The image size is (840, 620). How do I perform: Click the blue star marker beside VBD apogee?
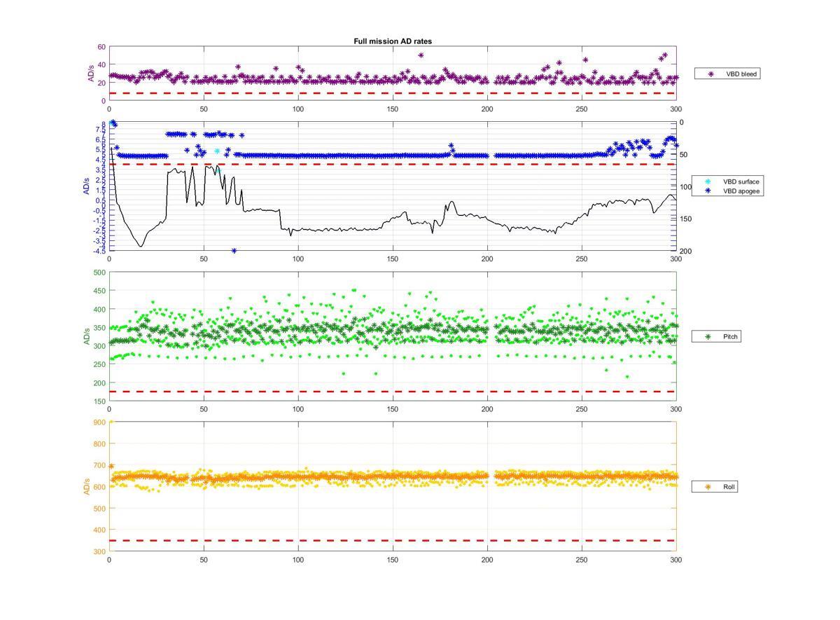(708, 191)
